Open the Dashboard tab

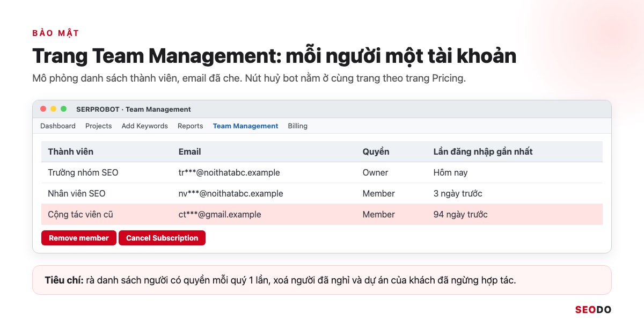click(x=58, y=126)
